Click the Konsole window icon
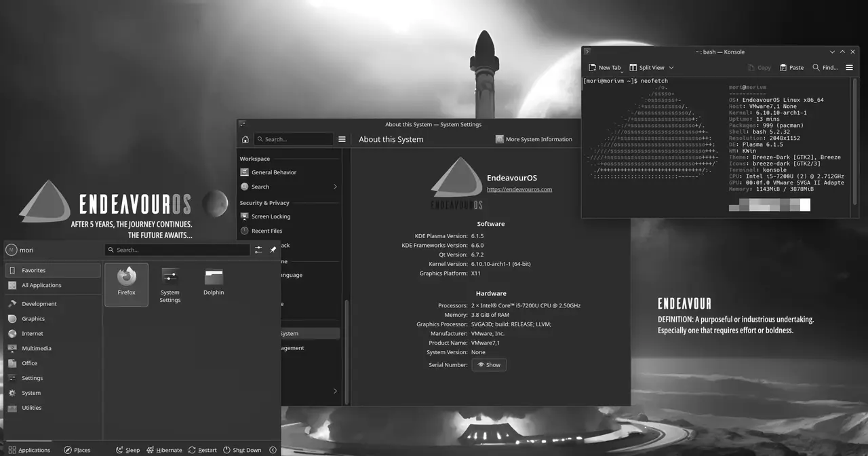 point(587,52)
